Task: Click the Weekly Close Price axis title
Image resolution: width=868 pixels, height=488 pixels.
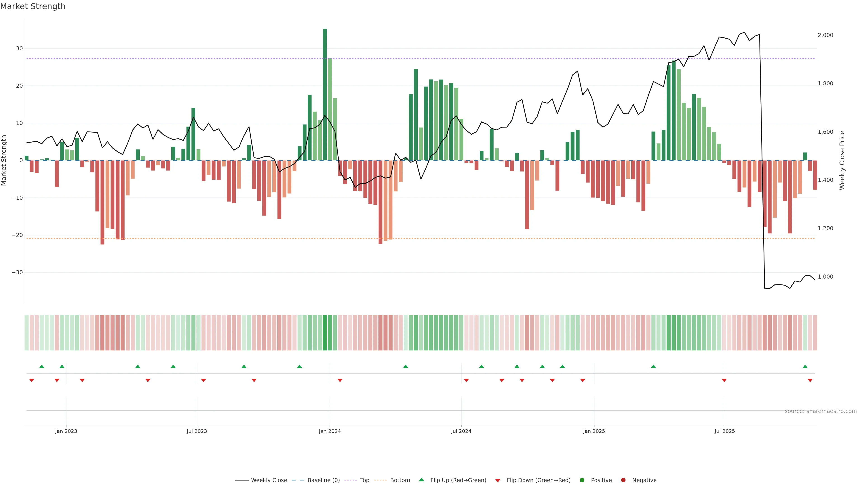Action: point(842,160)
